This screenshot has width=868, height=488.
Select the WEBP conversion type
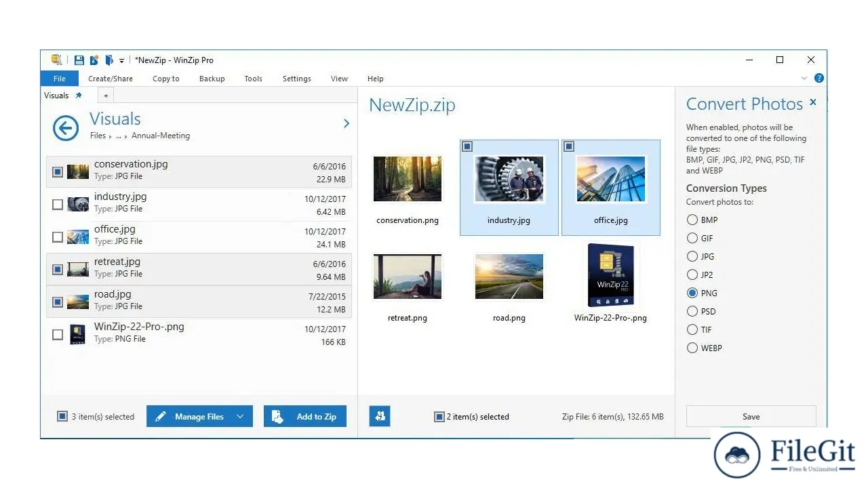(692, 348)
